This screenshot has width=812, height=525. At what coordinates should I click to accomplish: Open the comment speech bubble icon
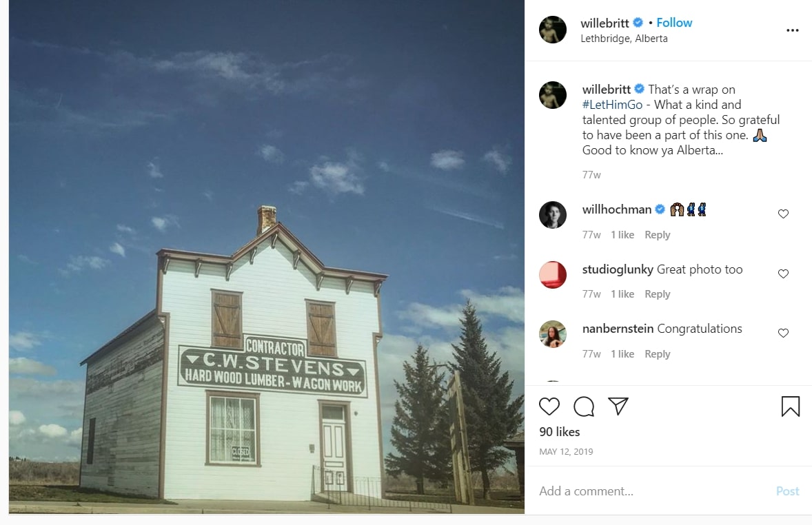[x=584, y=406]
